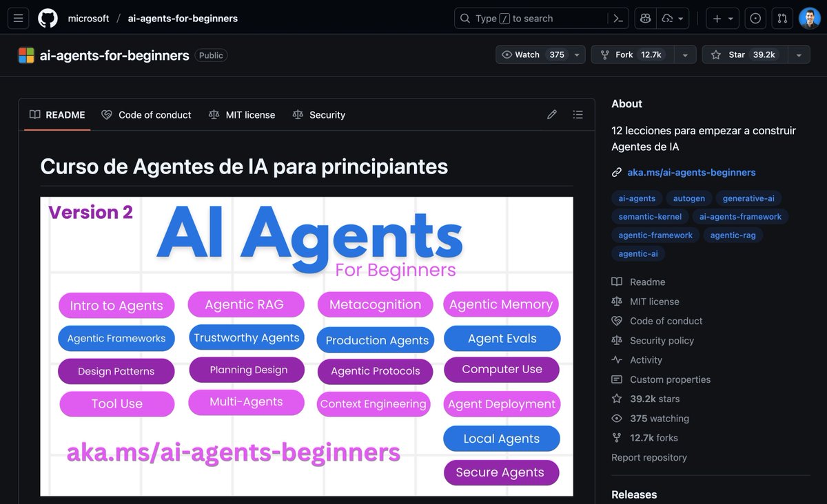Viewport: 827px width, 504px height.
Task: Click the search input field
Action: pos(531,19)
